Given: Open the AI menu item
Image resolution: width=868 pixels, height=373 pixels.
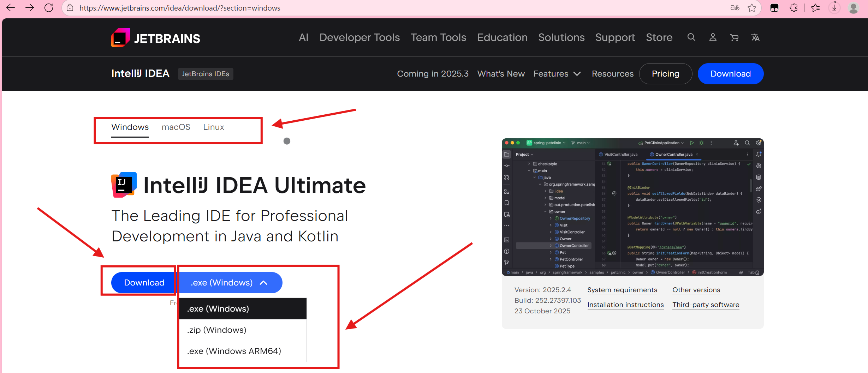Looking at the screenshot, I should click(304, 37).
